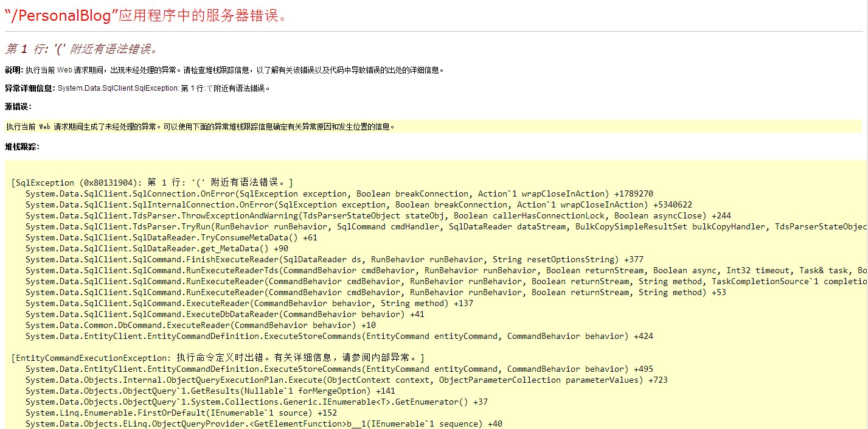The height and width of the screenshot is (429, 868).
Task: Click the italic syntax error heading
Action: [x=81, y=49]
